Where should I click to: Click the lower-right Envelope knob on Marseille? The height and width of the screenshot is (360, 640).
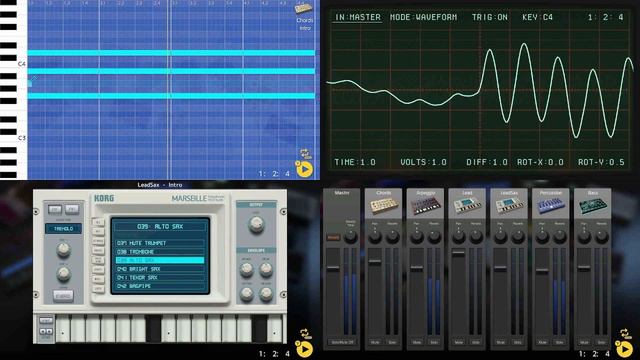266,293
